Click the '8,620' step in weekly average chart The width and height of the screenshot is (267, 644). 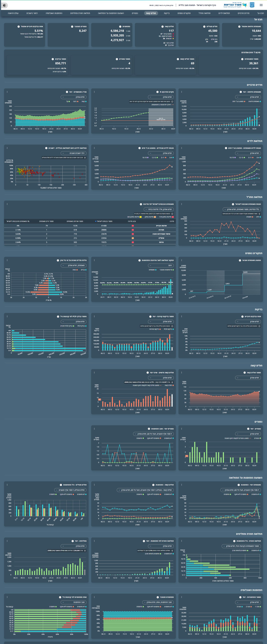point(245,272)
